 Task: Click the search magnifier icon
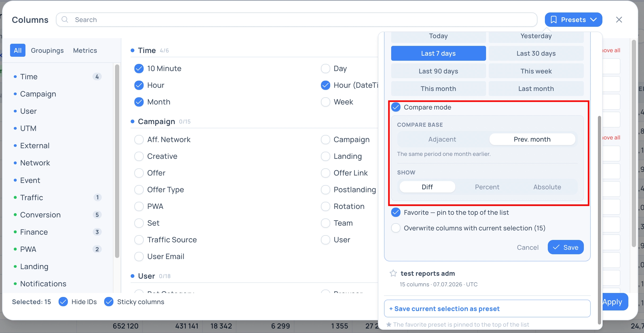[65, 20]
